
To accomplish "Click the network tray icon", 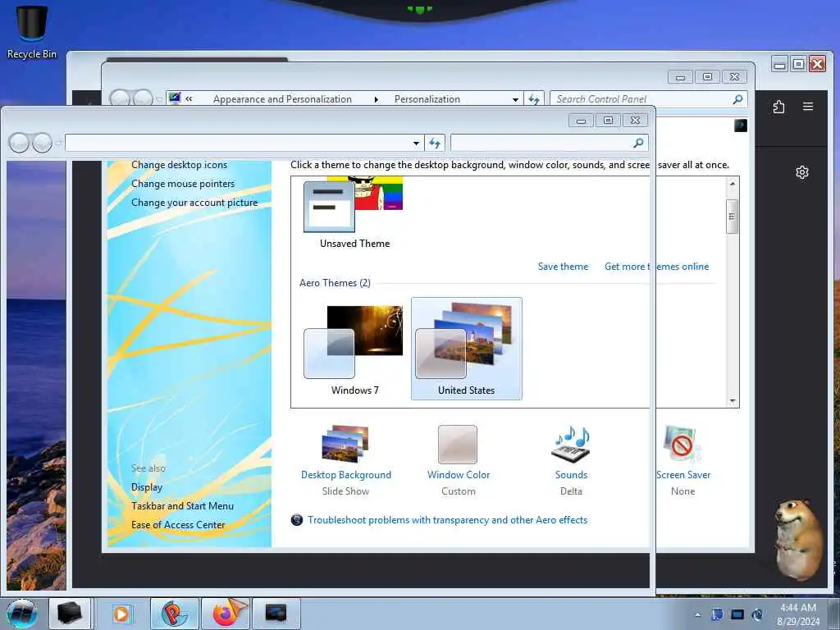I will coord(737,614).
